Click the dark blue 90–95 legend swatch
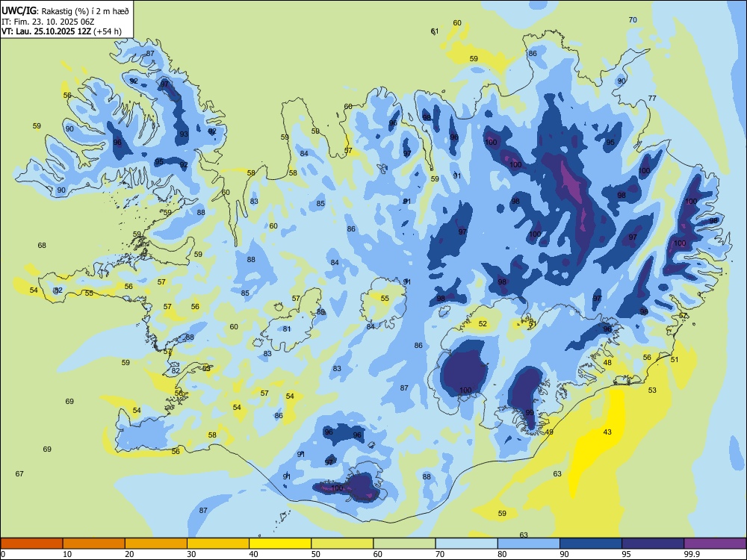Viewport: 747px width, 560px height. click(x=591, y=544)
